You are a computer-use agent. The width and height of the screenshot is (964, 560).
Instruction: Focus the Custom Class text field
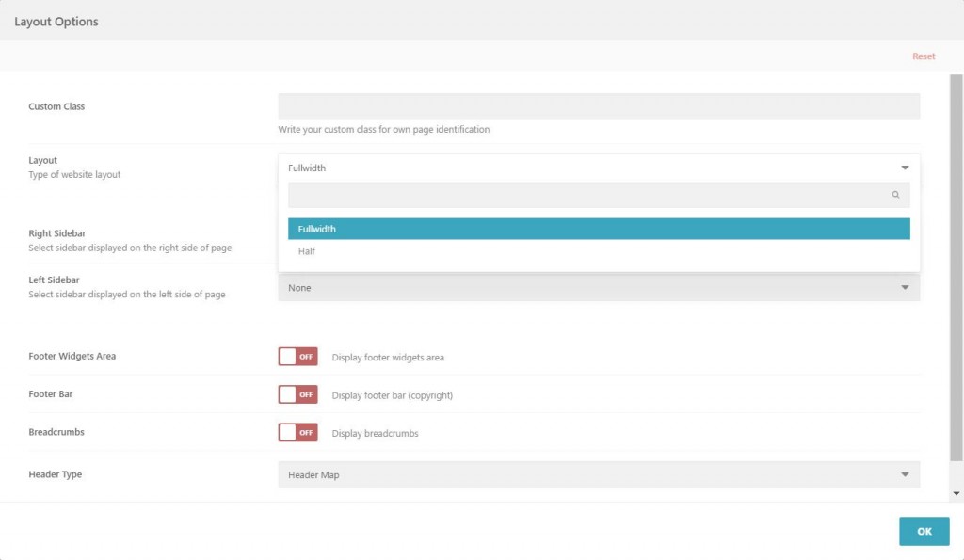pyautogui.click(x=599, y=106)
